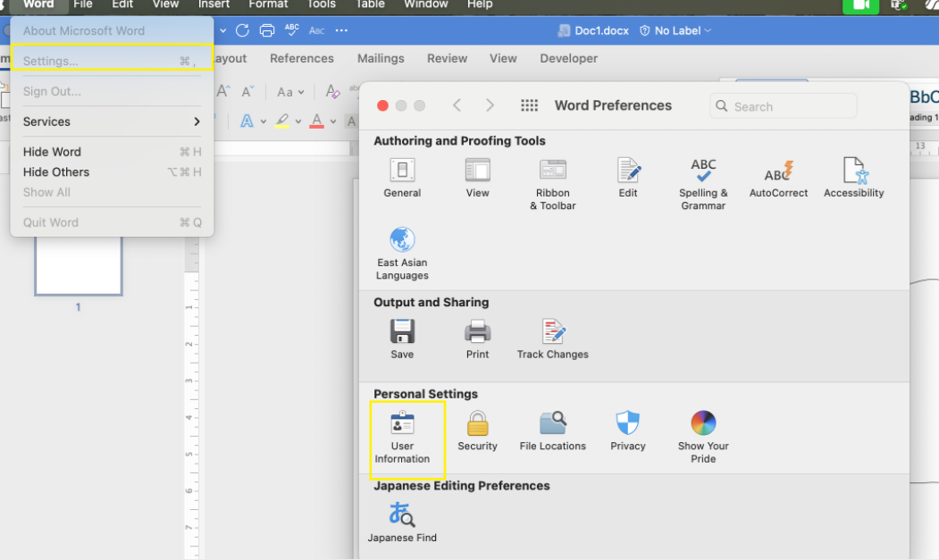The width and height of the screenshot is (939, 560).
Task: Go forward in Word Preferences
Action: click(x=490, y=105)
